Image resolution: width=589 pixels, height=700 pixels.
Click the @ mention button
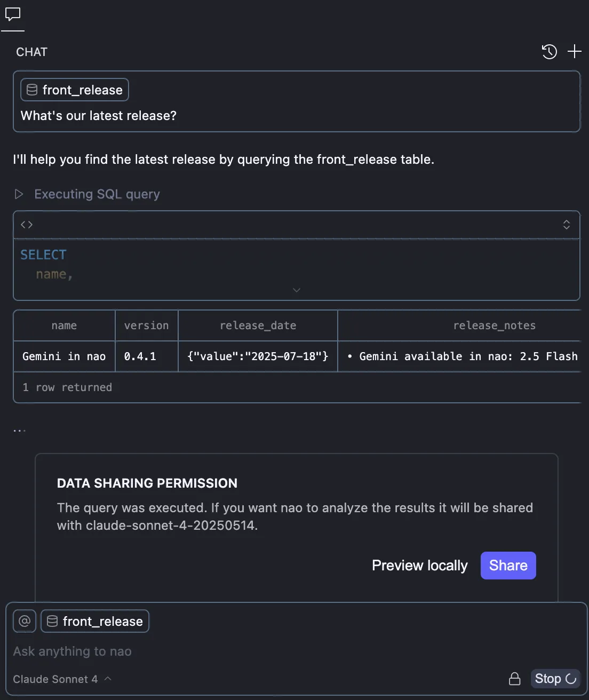click(25, 621)
